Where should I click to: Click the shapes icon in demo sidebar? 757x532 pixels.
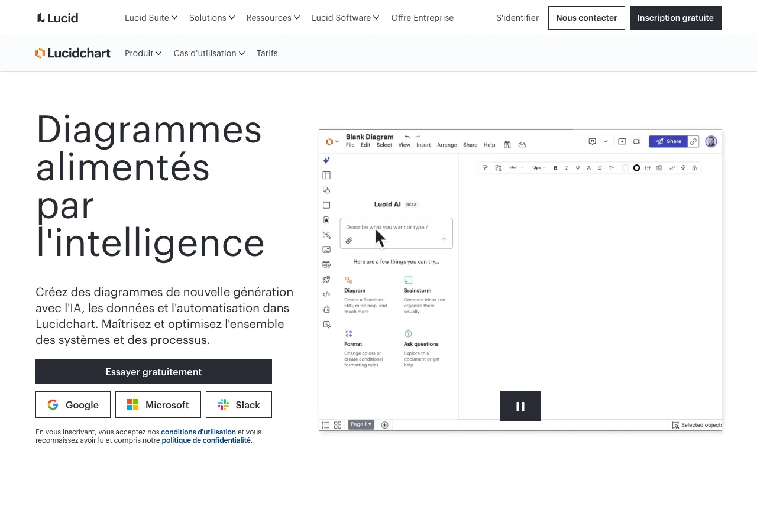click(x=326, y=190)
